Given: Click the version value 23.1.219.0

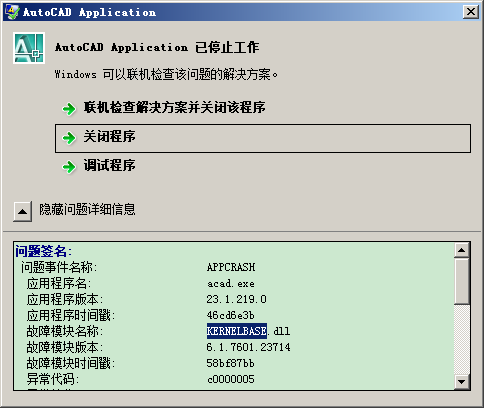Looking at the screenshot, I should (236, 299).
